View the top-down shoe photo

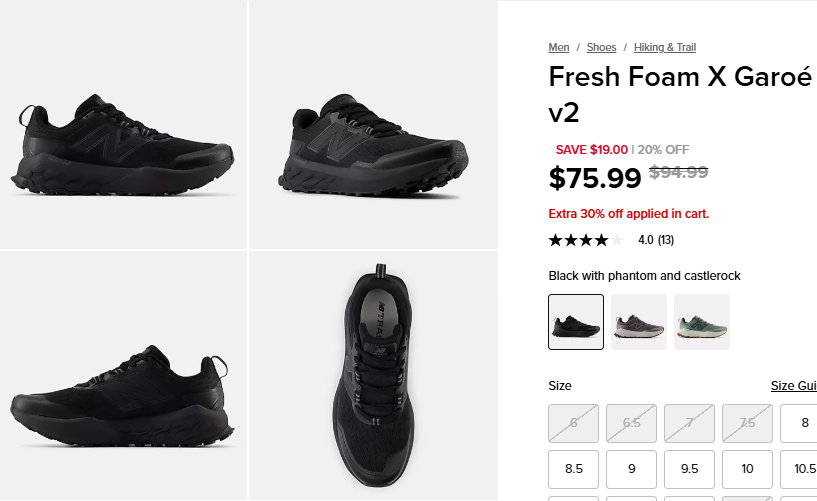[373, 375]
